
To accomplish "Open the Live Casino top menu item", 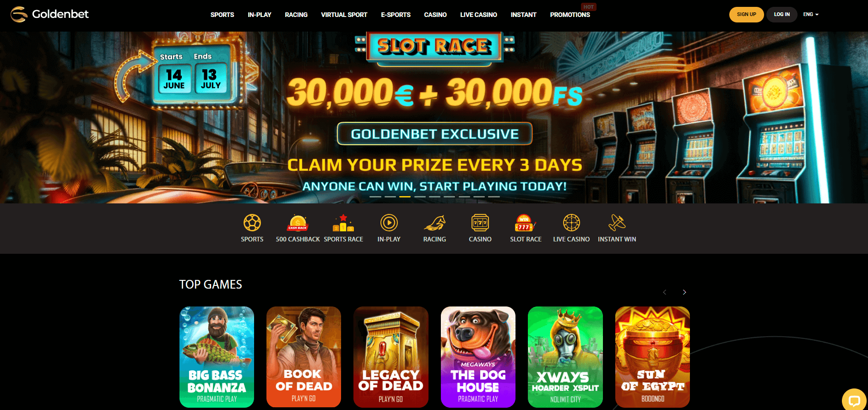I will 478,15.
